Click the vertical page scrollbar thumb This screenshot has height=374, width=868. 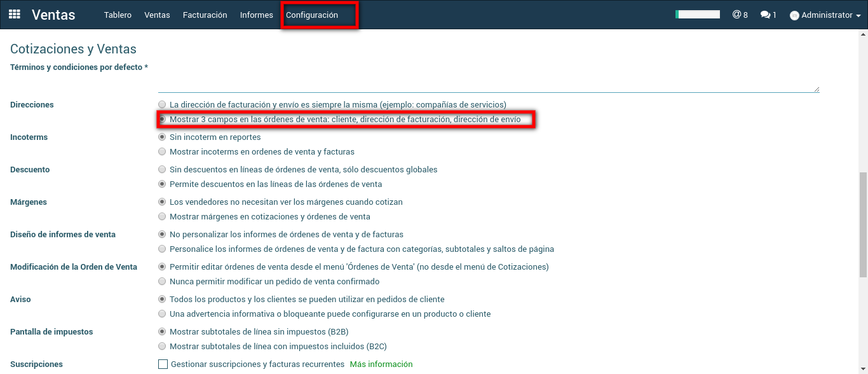(x=862, y=224)
